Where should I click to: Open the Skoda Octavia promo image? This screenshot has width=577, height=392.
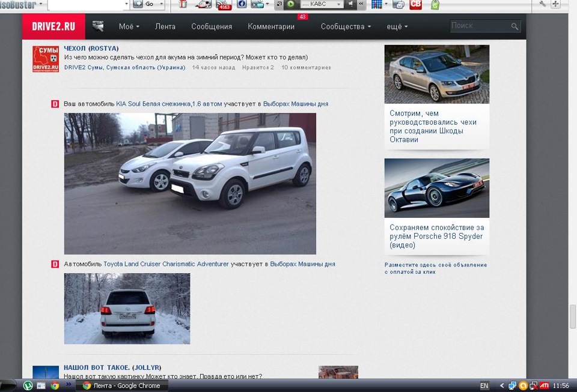point(437,74)
